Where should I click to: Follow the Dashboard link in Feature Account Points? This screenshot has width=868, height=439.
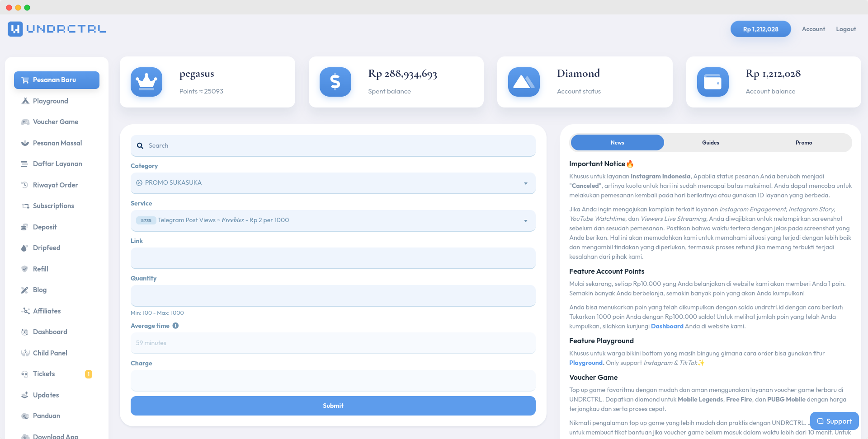[667, 326]
